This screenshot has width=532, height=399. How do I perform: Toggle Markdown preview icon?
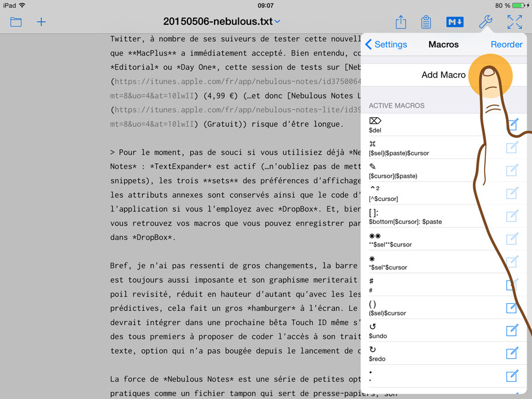[x=455, y=22]
